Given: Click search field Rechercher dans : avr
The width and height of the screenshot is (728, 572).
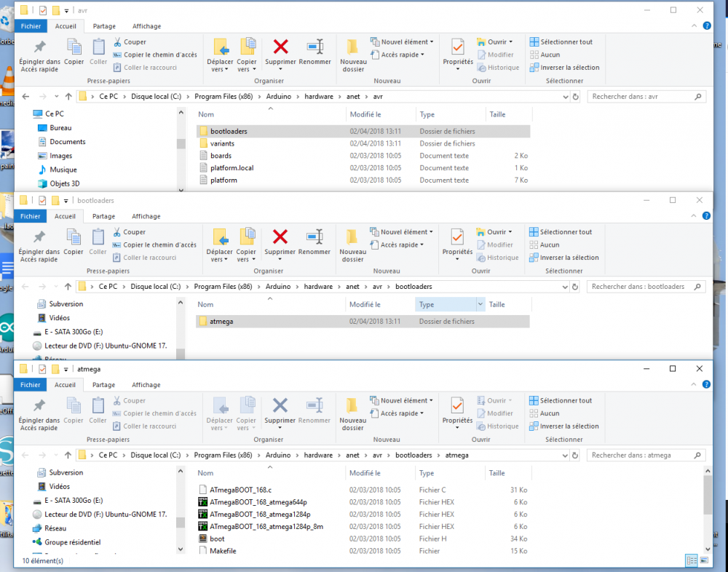Looking at the screenshot, I should click(x=646, y=97).
